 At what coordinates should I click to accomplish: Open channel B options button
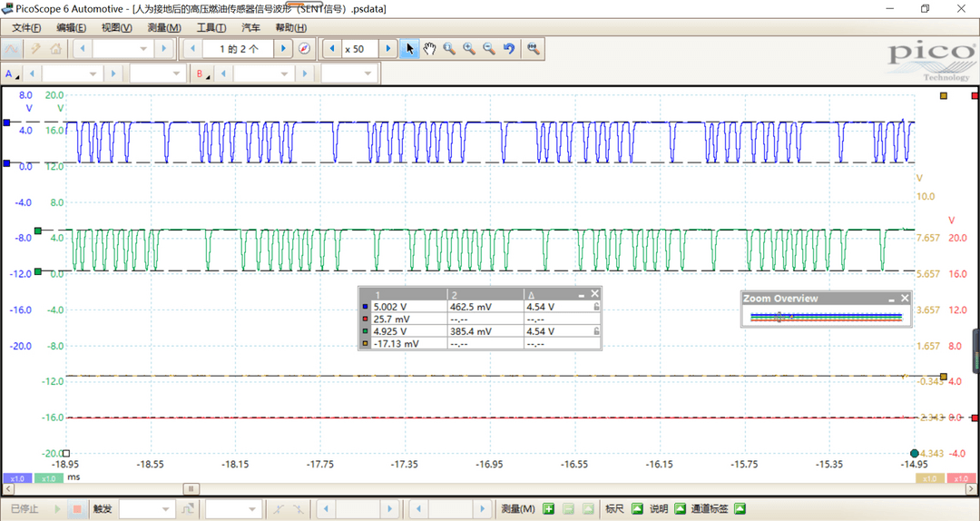203,74
